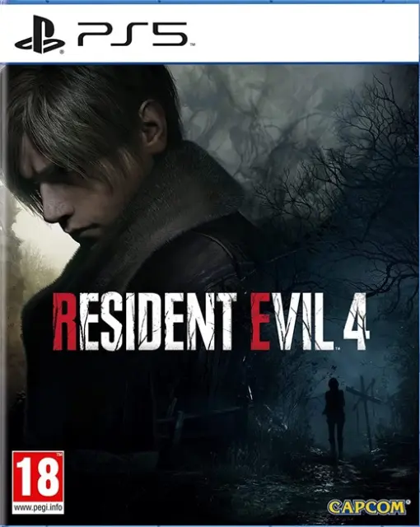Click the PlayStation logo symbol
Viewport: 420px width, 527px height.
coord(40,35)
